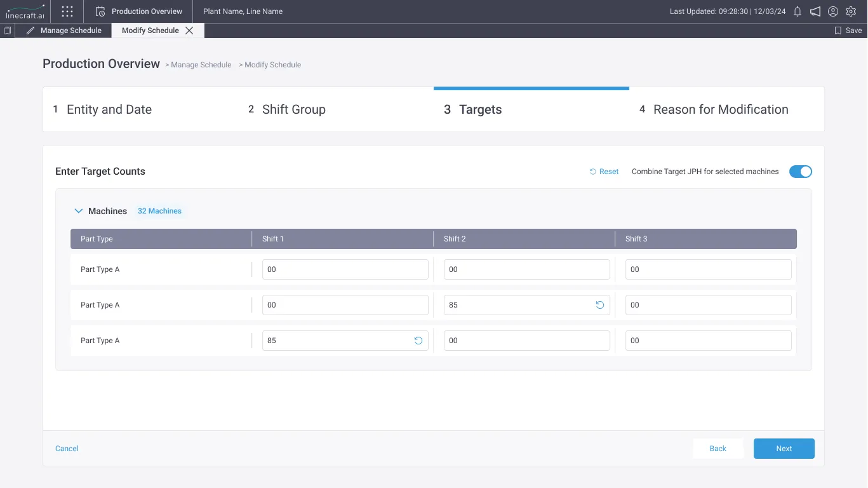Click the Enter Target Counts heading
The height and width of the screenshot is (488, 868).
(x=100, y=172)
